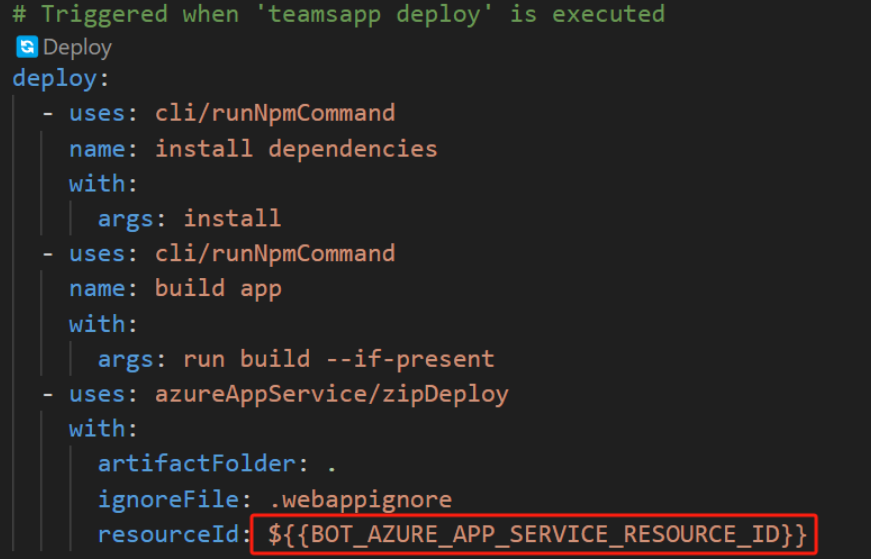Click 'azureAppService/zipDeploy' uses value
Screen dimensions: 871x559
point(332,394)
